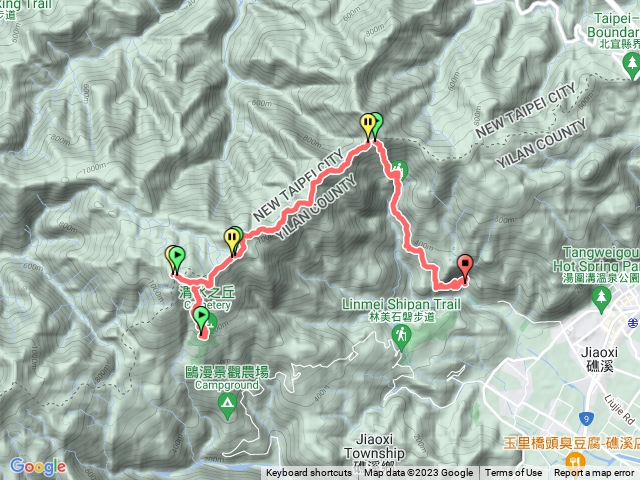Click the 鷗漫景觀農場 Campground label
The width and height of the screenshot is (640, 480).
[227, 378]
